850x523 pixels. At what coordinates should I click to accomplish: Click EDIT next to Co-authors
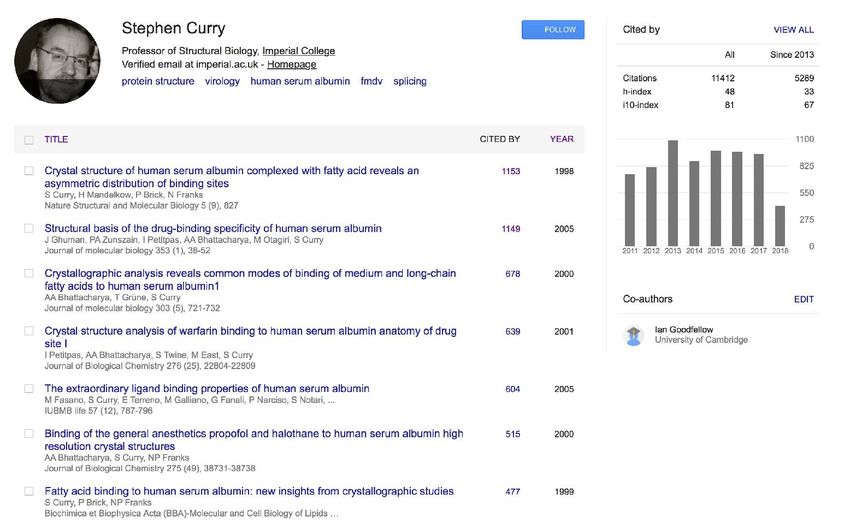pos(804,299)
